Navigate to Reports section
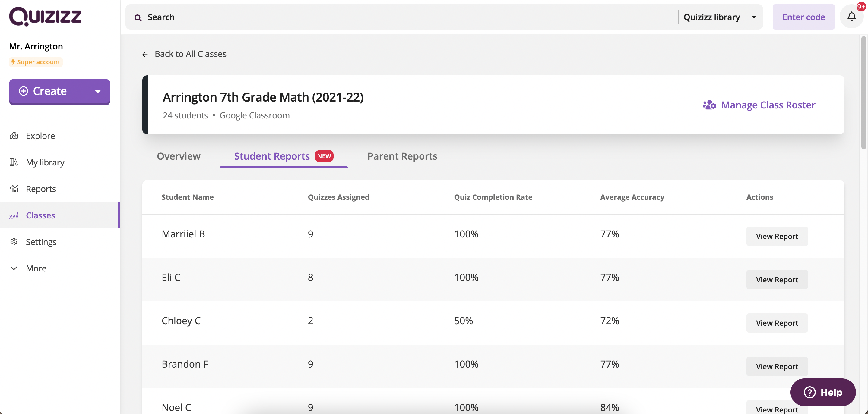This screenshot has width=868, height=414. pos(41,189)
